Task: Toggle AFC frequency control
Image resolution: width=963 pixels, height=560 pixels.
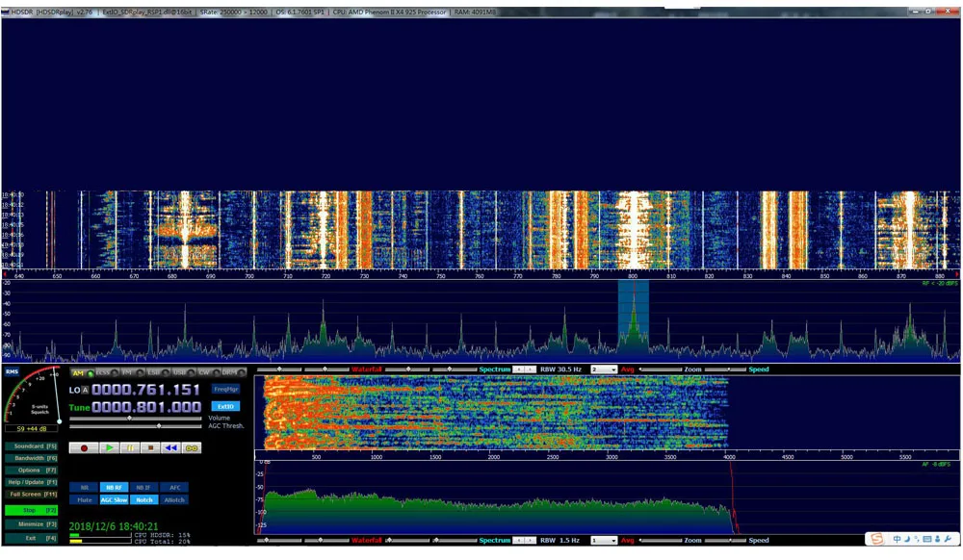Action: [x=174, y=488]
